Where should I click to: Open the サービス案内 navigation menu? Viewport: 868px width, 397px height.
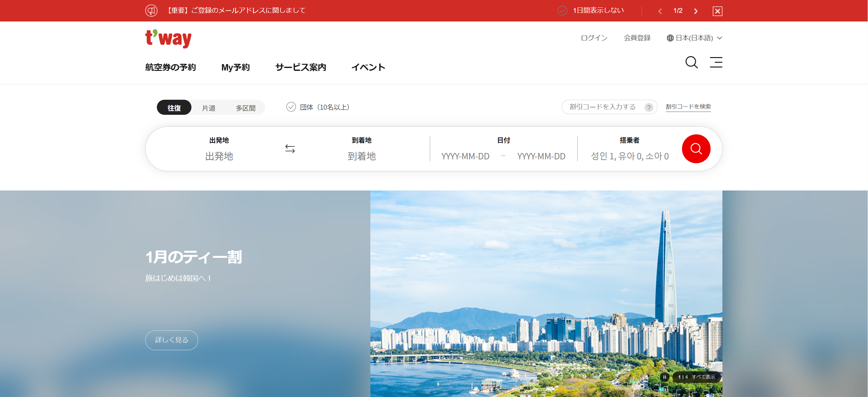point(301,67)
